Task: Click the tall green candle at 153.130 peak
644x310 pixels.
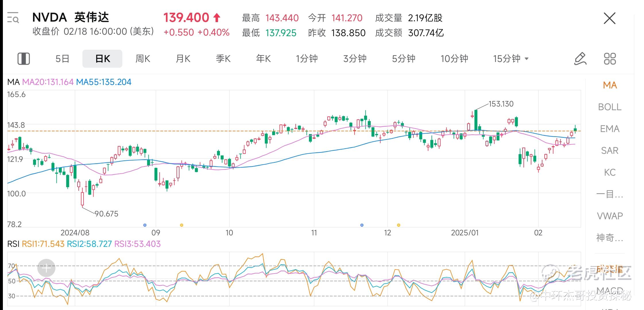Action: tap(476, 121)
